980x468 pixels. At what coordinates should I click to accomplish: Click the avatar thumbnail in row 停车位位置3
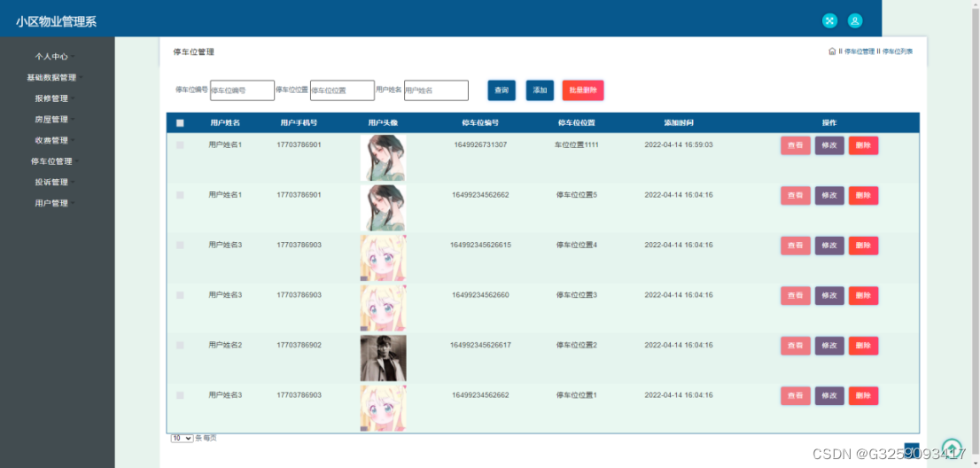[x=383, y=308]
